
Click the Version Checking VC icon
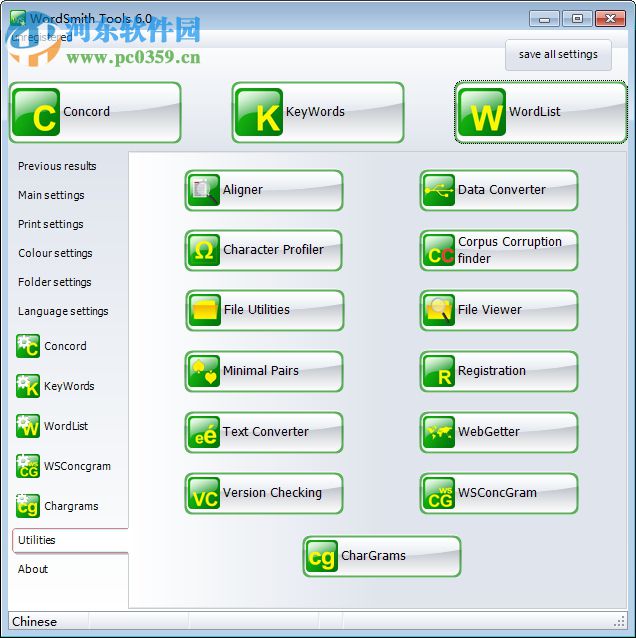[x=204, y=493]
